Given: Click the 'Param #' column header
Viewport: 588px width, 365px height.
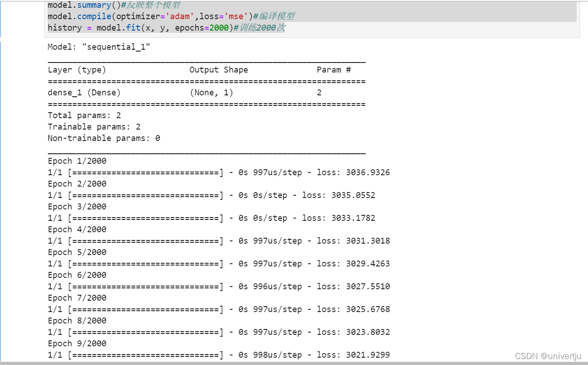Looking at the screenshot, I should [x=334, y=70].
